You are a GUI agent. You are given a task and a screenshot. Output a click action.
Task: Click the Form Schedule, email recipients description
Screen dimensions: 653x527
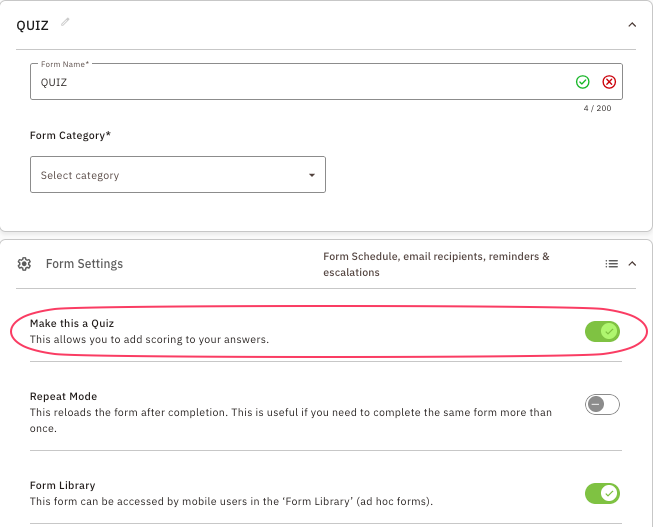point(436,264)
